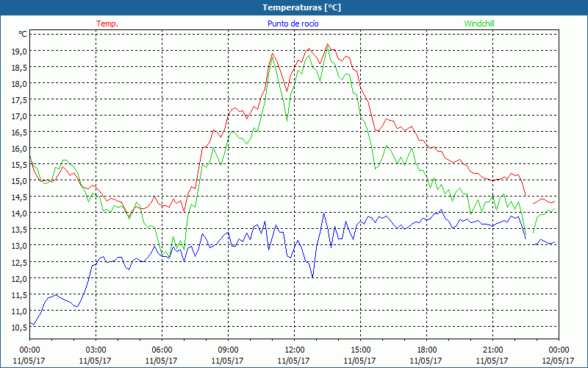Click the 15,0 y-axis value

[x=19, y=181]
